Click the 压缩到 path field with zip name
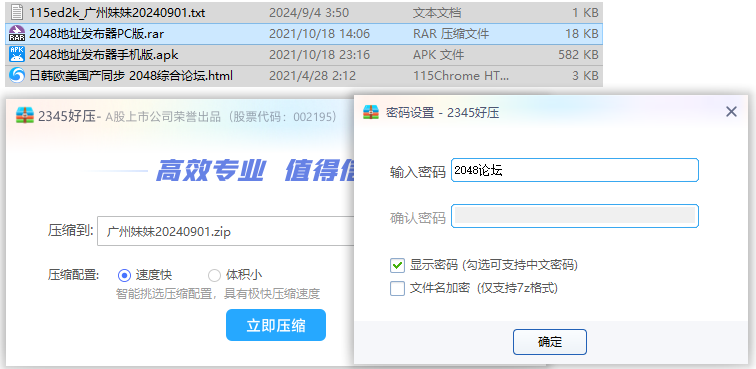This screenshot has height=369, width=756. point(227,231)
